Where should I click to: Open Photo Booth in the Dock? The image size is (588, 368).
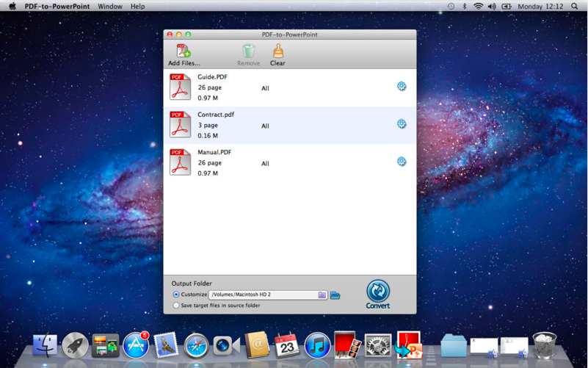coord(347,344)
